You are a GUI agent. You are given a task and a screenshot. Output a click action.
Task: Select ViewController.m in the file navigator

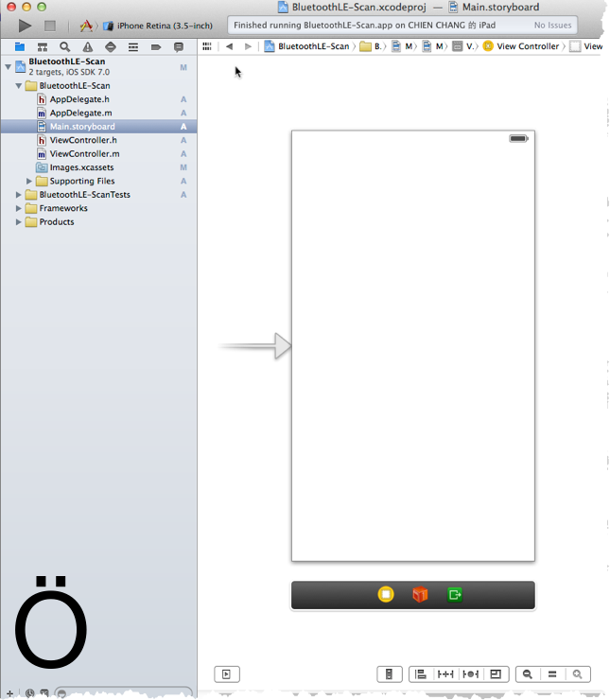84,153
